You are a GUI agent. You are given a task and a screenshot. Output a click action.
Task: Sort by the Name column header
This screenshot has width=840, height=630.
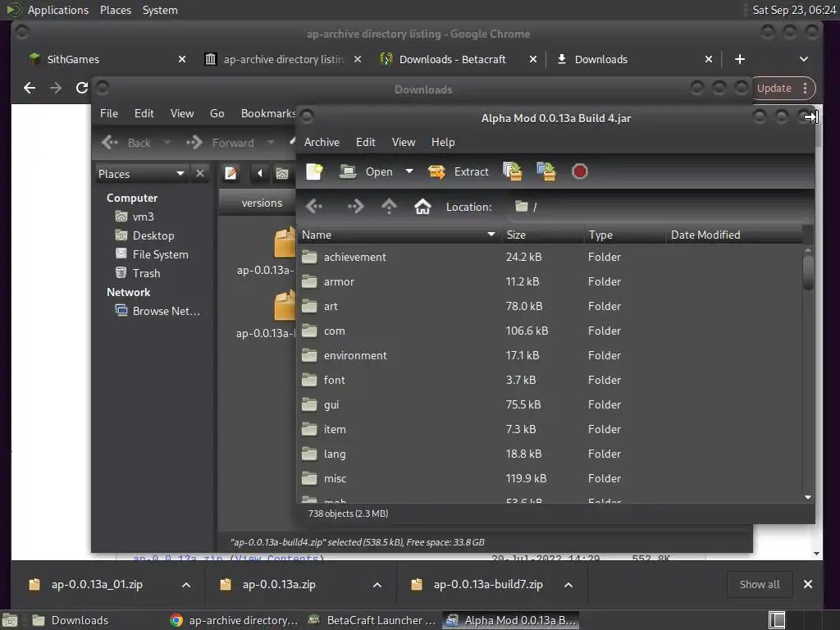tap(399, 235)
